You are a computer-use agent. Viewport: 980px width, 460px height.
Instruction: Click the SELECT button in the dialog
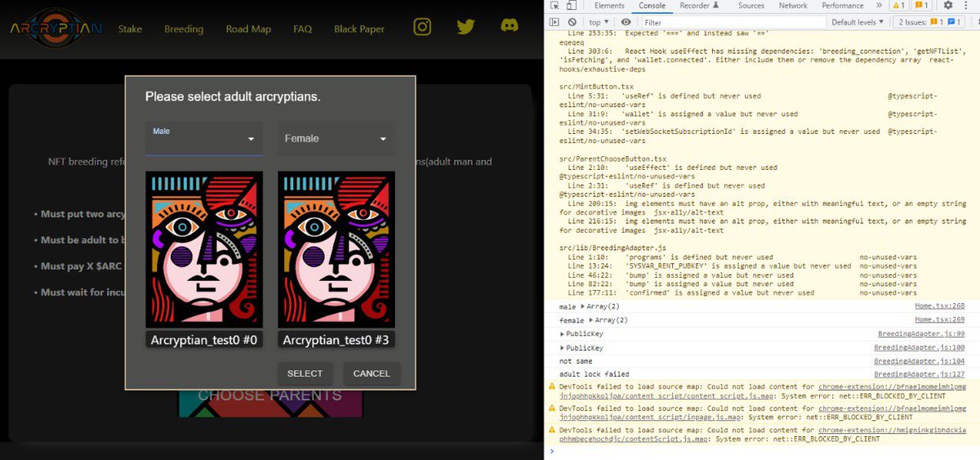305,373
